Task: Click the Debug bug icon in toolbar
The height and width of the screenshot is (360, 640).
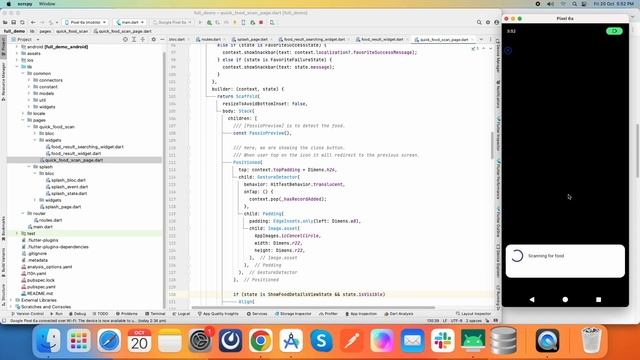Action: [209, 22]
